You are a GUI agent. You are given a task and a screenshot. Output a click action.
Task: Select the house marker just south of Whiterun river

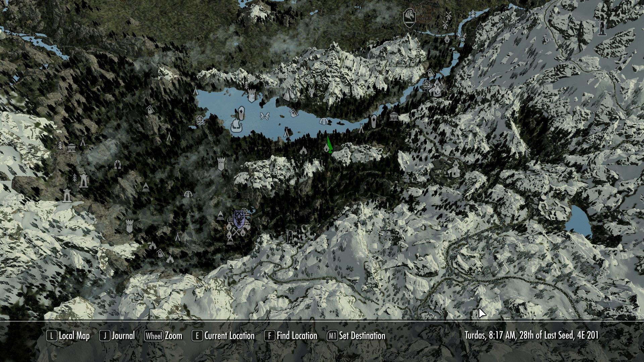click(447, 39)
